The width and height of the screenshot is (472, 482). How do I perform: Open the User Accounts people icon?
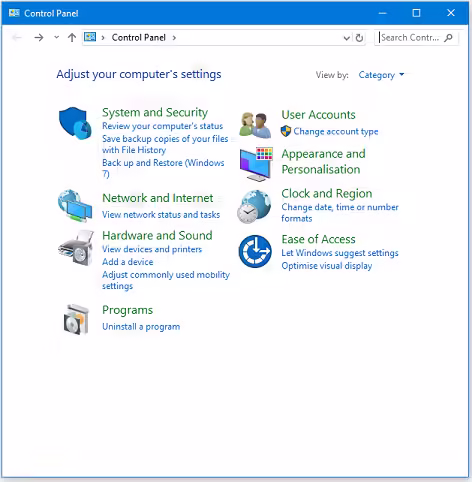point(255,125)
